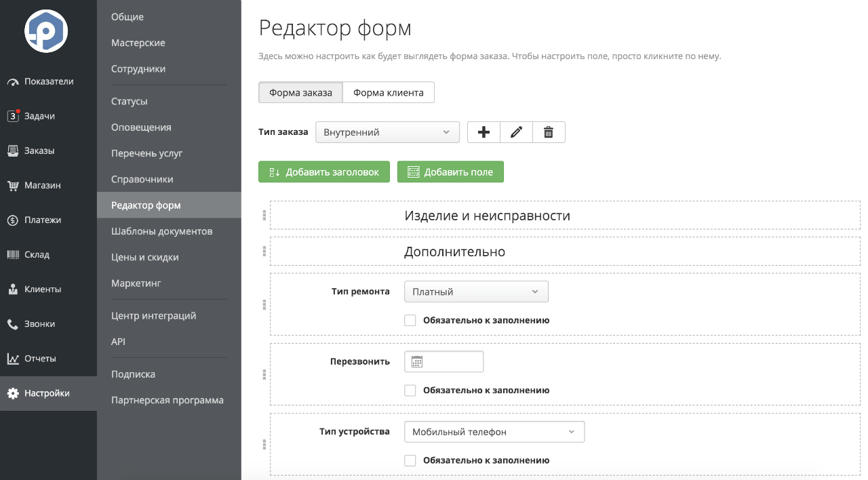This screenshot has height=480, width=868.
Task: Click the Перезвонить date input field
Action: click(444, 362)
